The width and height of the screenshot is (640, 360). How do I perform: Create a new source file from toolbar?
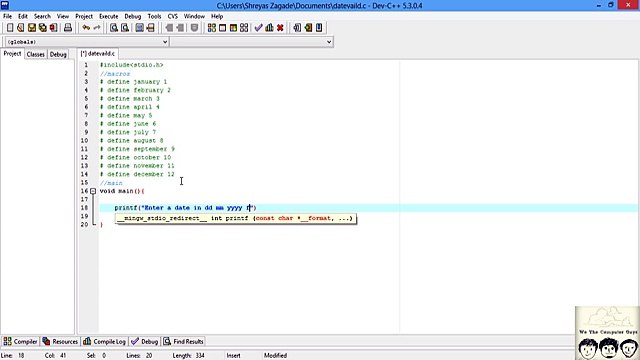(x=10, y=28)
